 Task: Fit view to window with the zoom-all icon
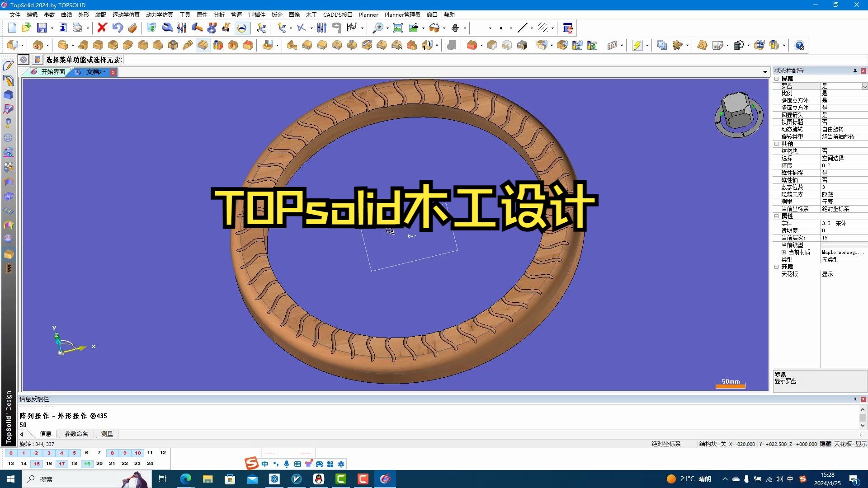398,28
